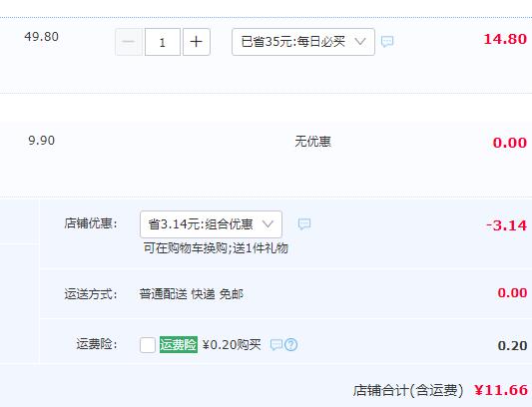Click the 无优惠 discount text
Viewport: 532px width, 407px height.
click(312, 142)
